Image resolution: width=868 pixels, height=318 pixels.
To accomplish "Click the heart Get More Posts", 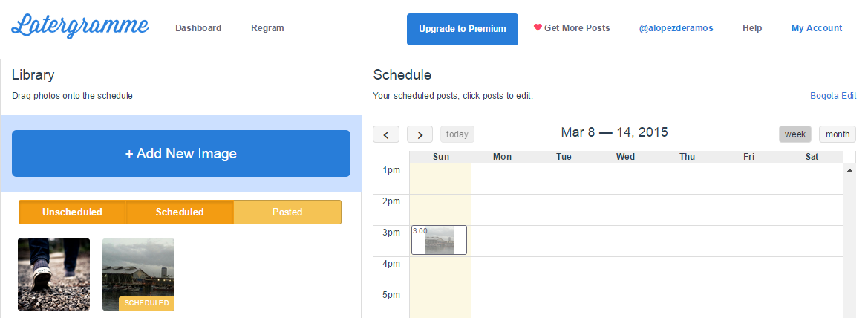I will point(572,28).
